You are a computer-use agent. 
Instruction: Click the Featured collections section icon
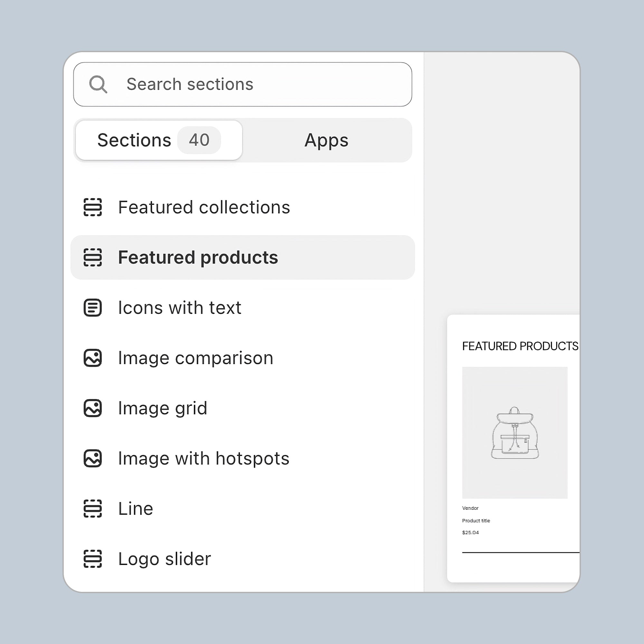[93, 207]
